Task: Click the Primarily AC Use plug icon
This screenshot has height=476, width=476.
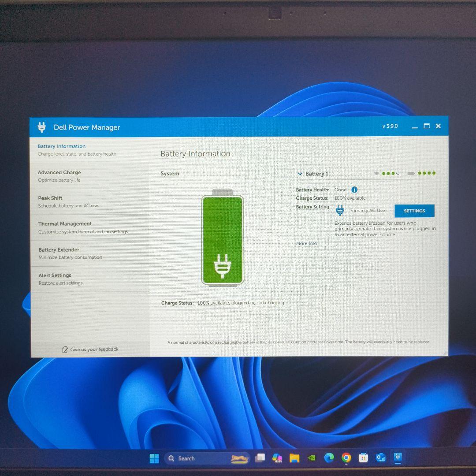Action: pos(339,210)
